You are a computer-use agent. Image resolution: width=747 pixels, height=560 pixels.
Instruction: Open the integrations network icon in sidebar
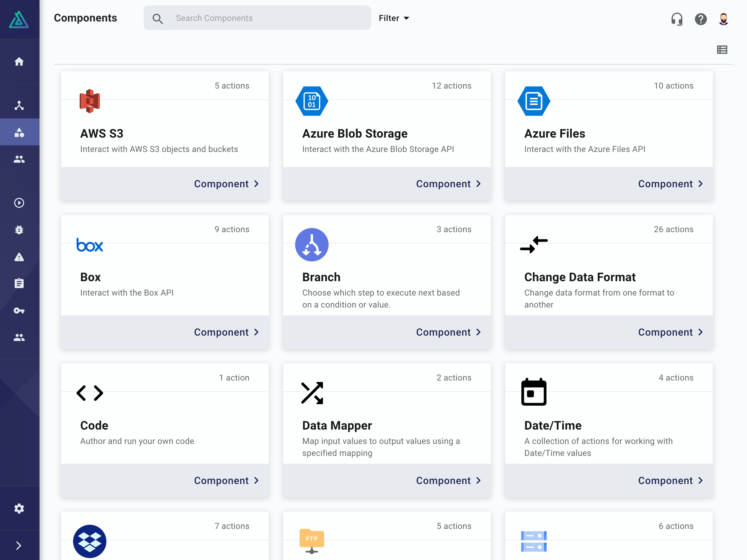tap(19, 105)
